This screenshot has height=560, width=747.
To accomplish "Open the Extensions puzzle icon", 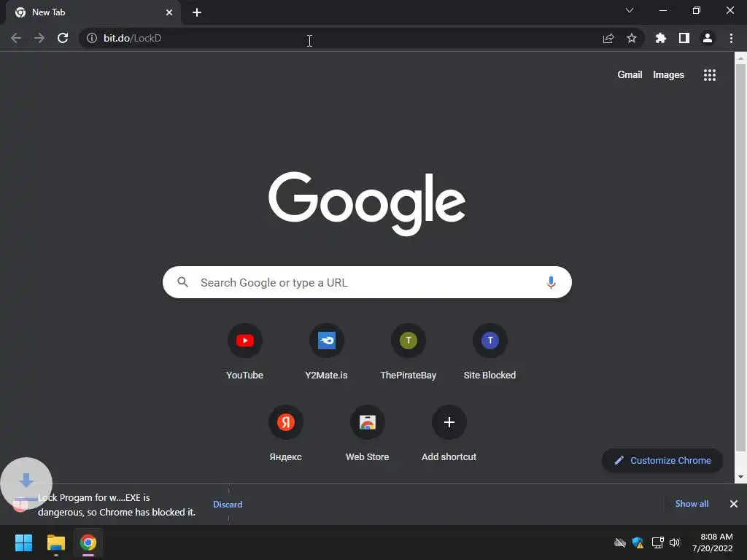I will [660, 38].
